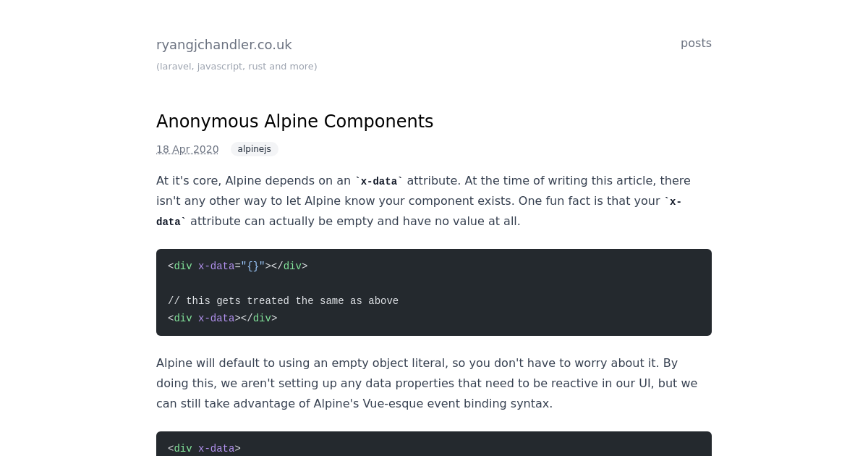The image size is (868, 456).
Task: Click the code line with x-data="{}"
Action: click(237, 266)
